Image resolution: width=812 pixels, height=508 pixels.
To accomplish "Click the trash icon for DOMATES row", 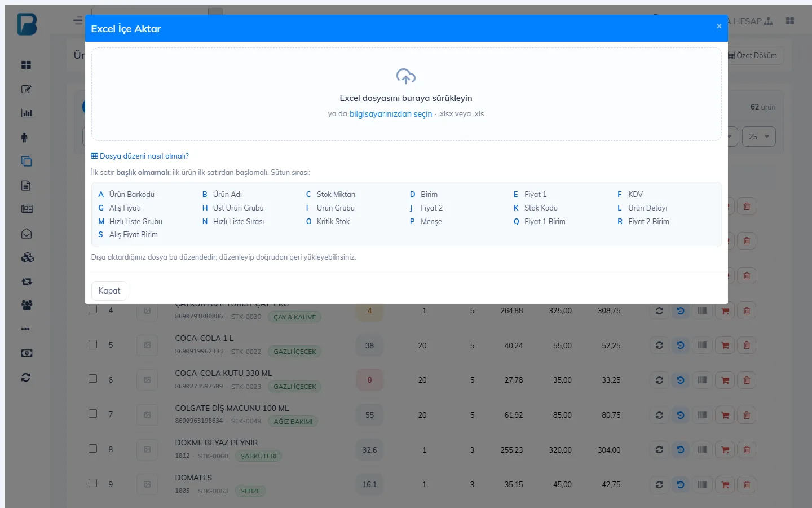I will [x=747, y=485].
